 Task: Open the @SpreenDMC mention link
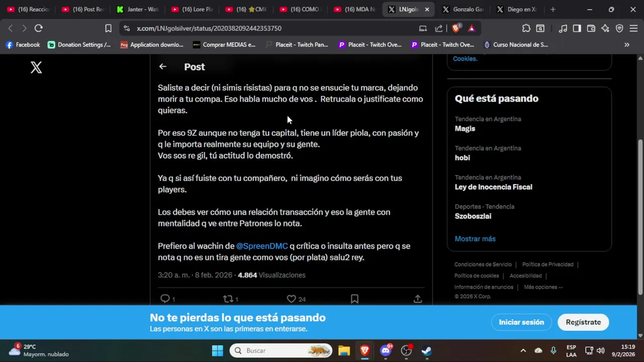262,246
